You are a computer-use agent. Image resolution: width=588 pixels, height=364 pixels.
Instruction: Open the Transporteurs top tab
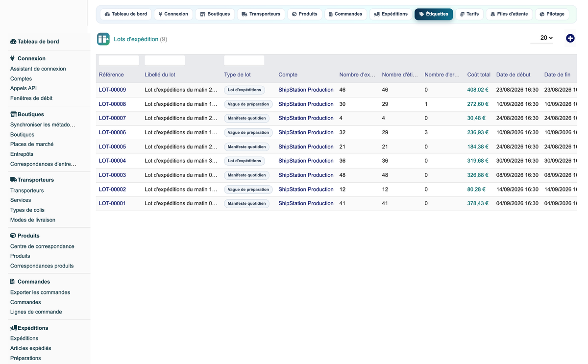coord(261,14)
